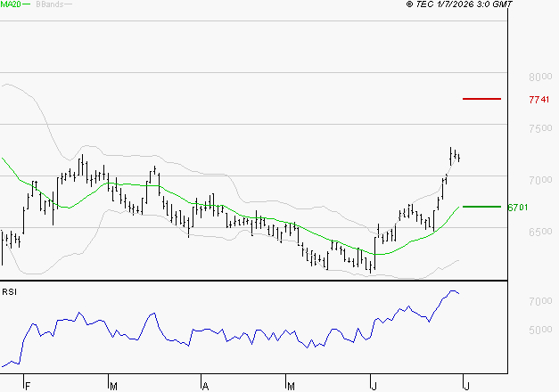Click the F month label on time axis

(28, 387)
